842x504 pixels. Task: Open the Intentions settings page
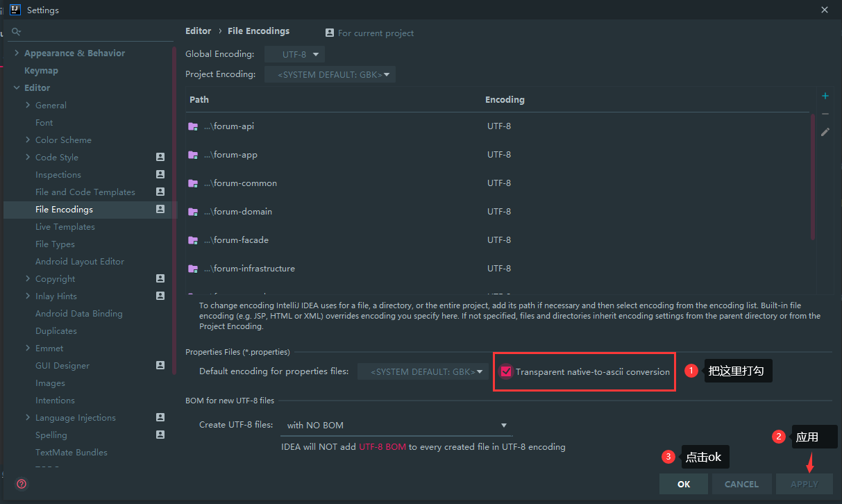click(x=55, y=401)
